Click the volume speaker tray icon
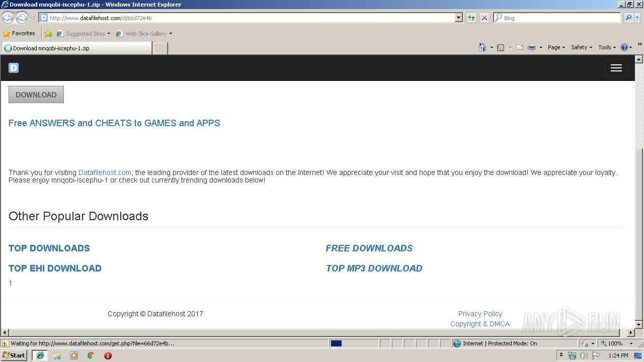644x362 pixels. (584, 355)
